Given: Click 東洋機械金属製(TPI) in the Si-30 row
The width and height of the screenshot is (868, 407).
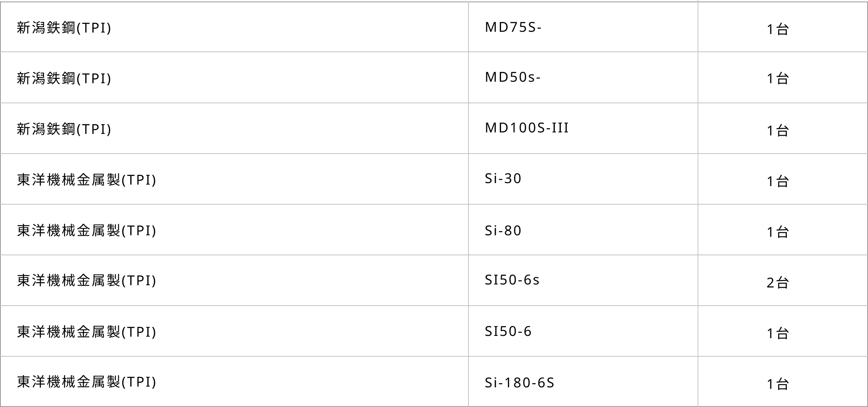Looking at the screenshot, I should [x=86, y=180].
